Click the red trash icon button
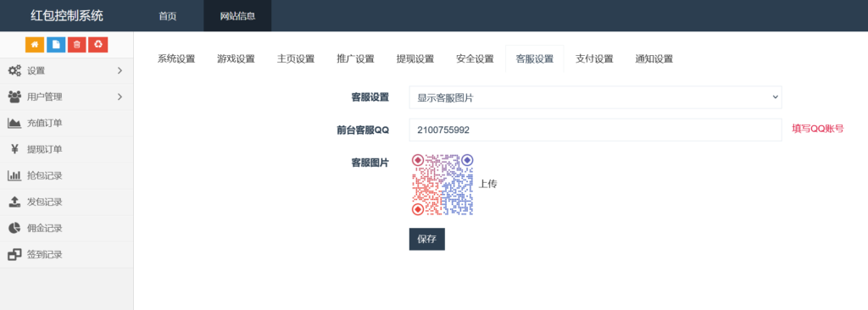 (77, 45)
